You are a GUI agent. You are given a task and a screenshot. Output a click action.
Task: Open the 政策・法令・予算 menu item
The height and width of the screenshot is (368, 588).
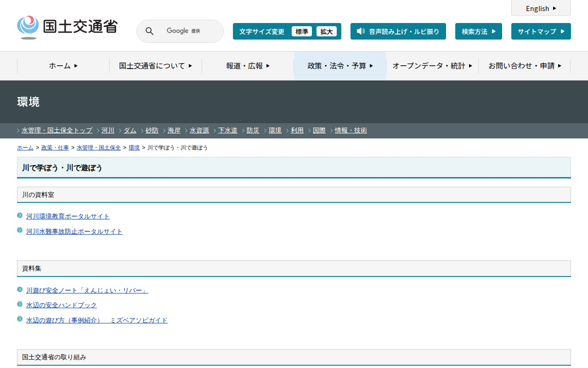point(340,66)
